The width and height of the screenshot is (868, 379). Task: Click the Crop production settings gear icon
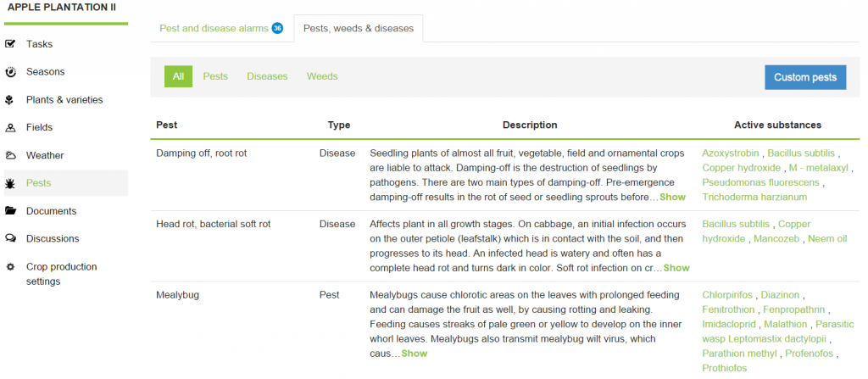click(10, 267)
